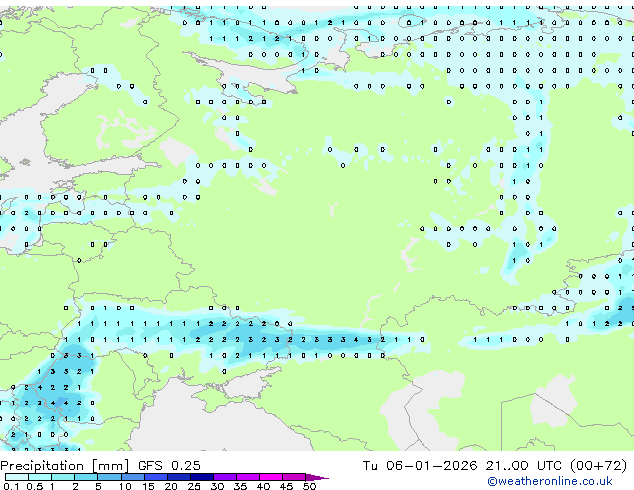Click the "15" legend scale label

click(x=148, y=486)
